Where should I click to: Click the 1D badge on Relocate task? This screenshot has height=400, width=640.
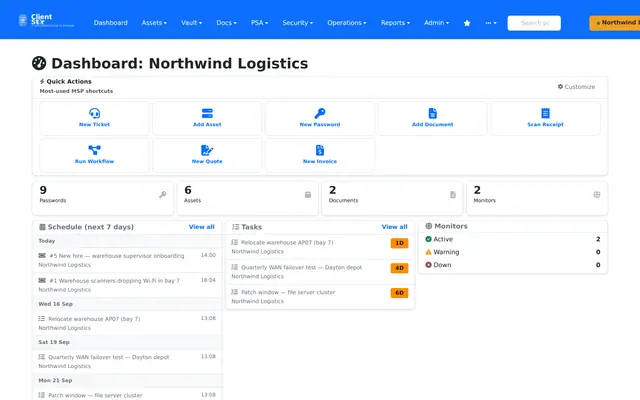[x=399, y=243]
